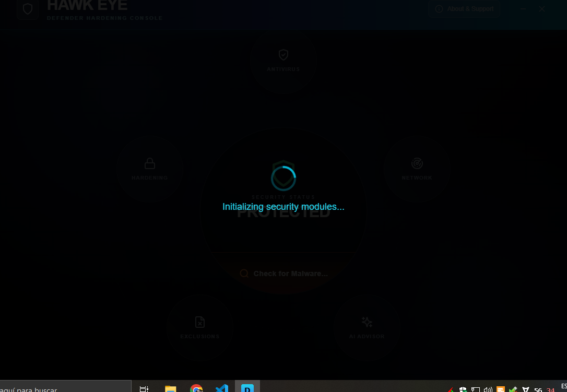Click the Check for Malware button
Image resolution: width=567 pixels, height=392 pixels.
click(x=284, y=274)
